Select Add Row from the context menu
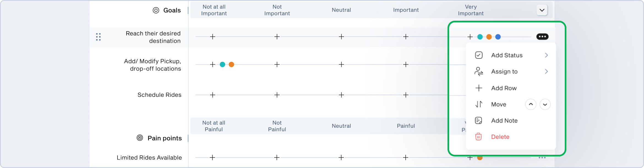Image resolution: width=644 pixels, height=168 pixels. pyautogui.click(x=504, y=88)
